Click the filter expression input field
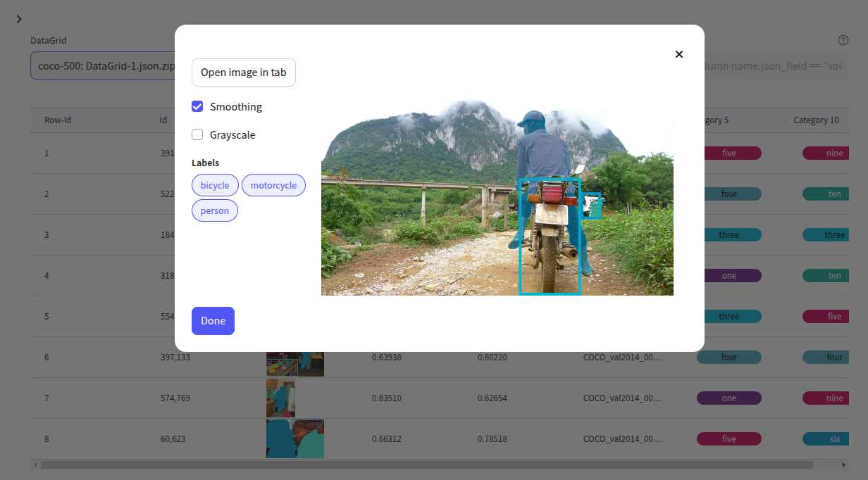The height and width of the screenshot is (480, 868). click(775, 65)
